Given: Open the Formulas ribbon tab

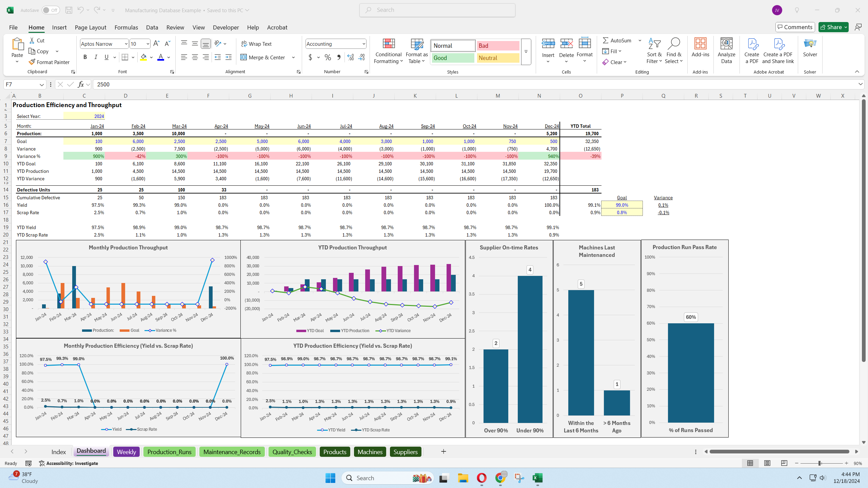Looking at the screenshot, I should pyautogui.click(x=126, y=27).
